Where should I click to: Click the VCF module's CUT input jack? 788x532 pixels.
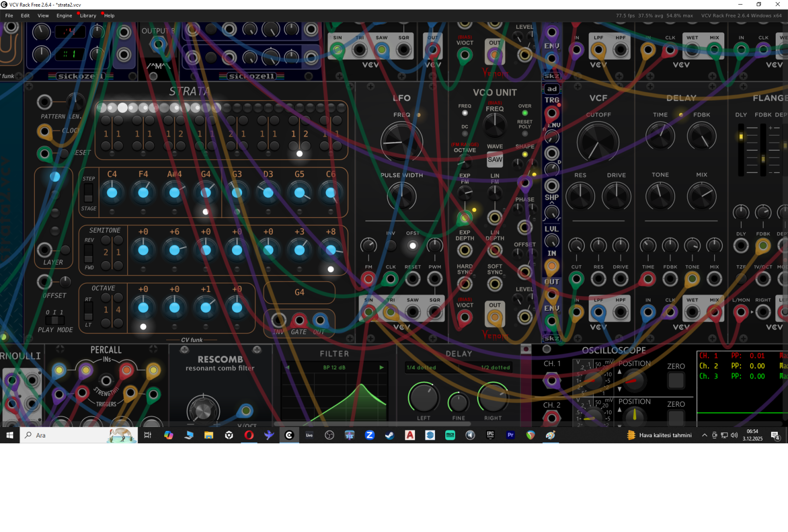point(577,279)
